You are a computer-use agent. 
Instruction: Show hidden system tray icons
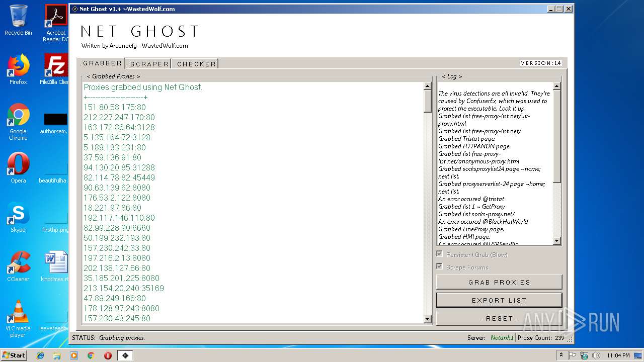pos(561,355)
